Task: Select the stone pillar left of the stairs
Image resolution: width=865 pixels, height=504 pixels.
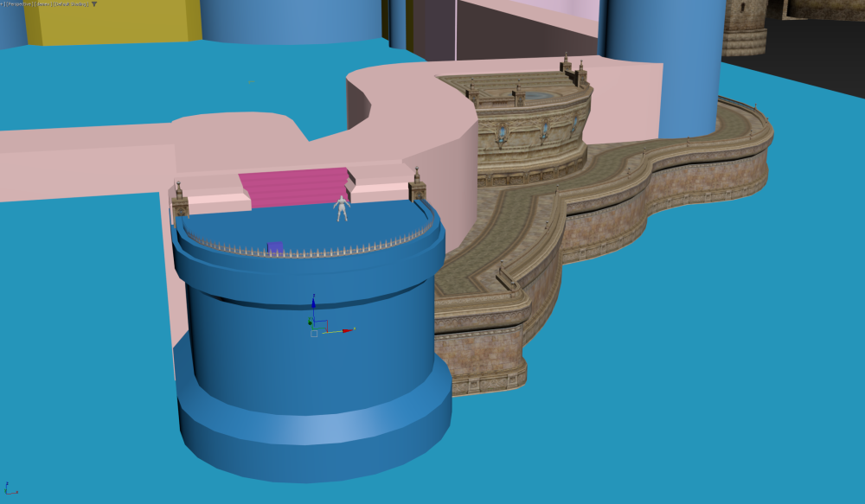Action: point(180,201)
